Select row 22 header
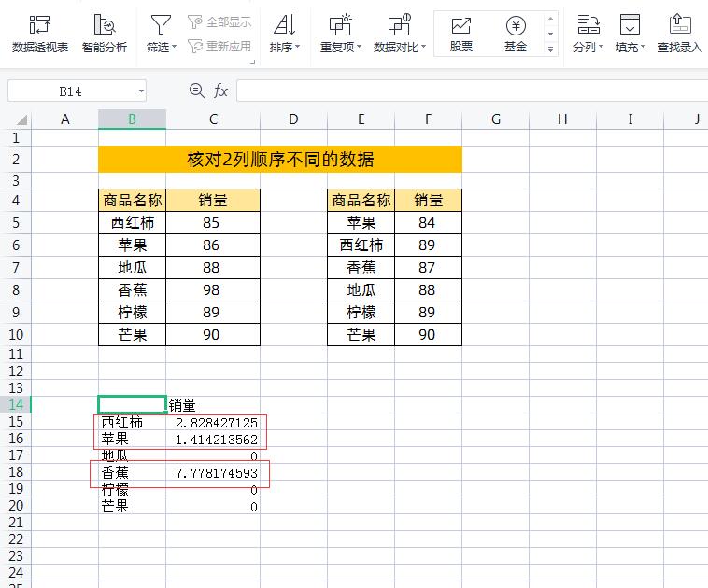The height and width of the screenshot is (588, 708). tap(16, 539)
